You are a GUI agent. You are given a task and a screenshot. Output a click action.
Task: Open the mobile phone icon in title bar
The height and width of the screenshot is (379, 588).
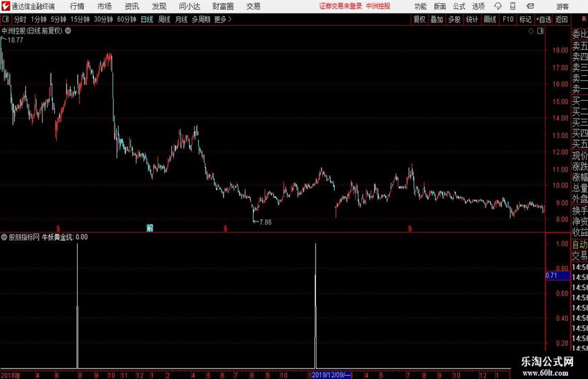tap(513, 6)
